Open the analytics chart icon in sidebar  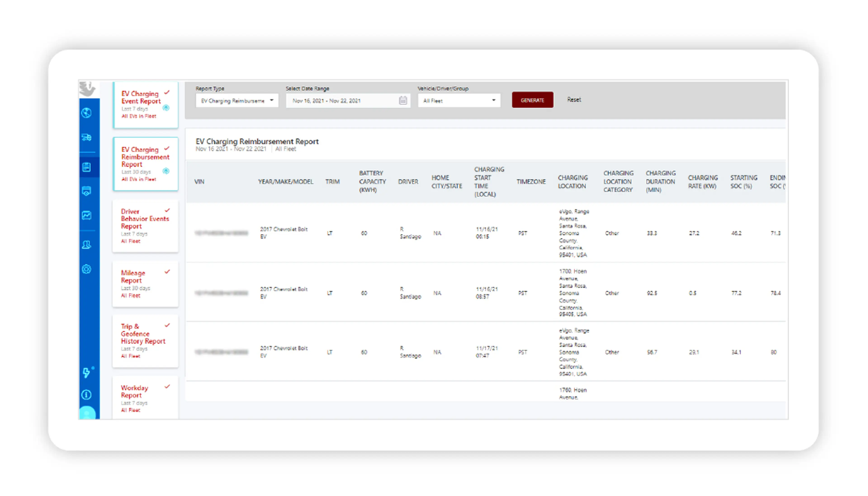point(87,215)
